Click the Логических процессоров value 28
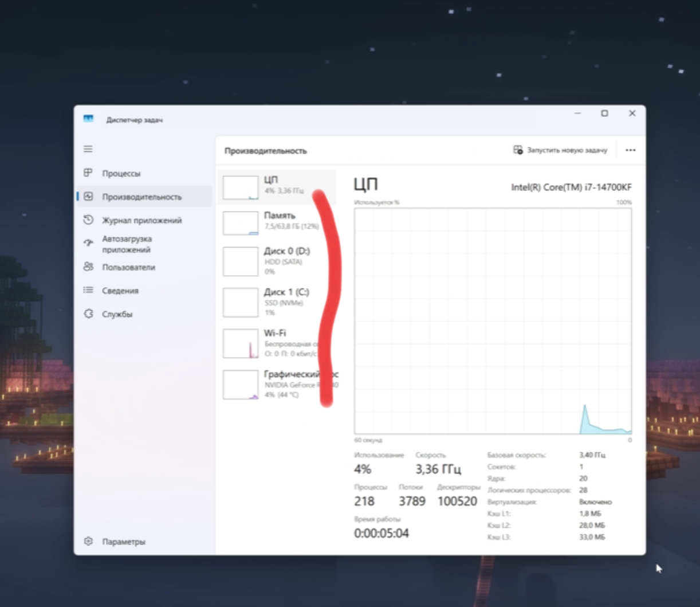700x607 pixels. click(583, 490)
